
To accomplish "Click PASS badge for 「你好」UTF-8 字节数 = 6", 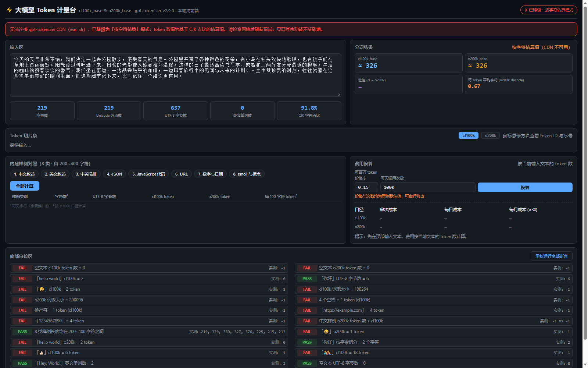I will (x=307, y=279).
